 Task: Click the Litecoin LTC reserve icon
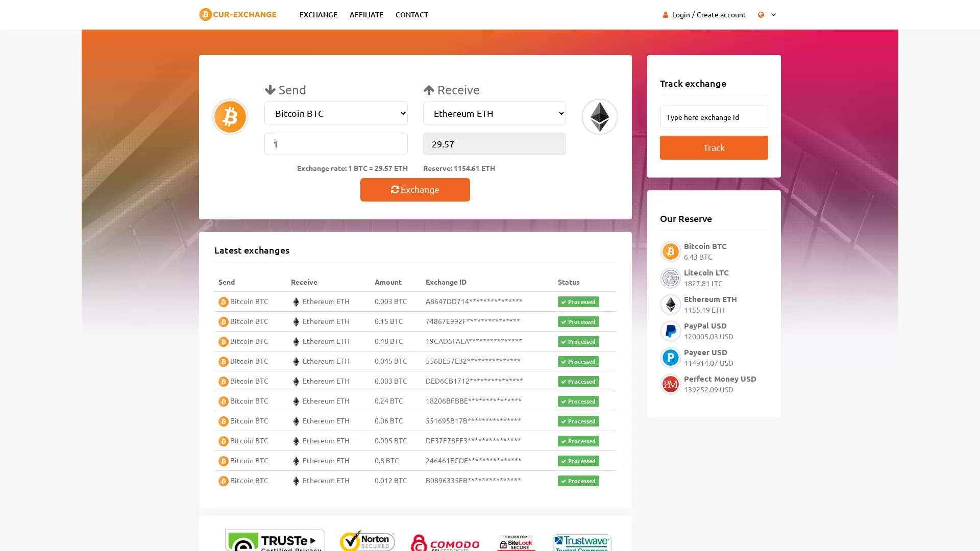670,278
